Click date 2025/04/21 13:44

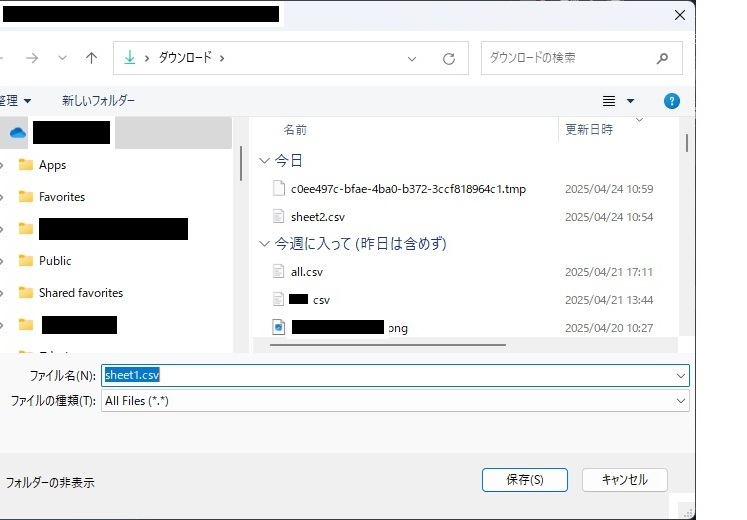609,300
